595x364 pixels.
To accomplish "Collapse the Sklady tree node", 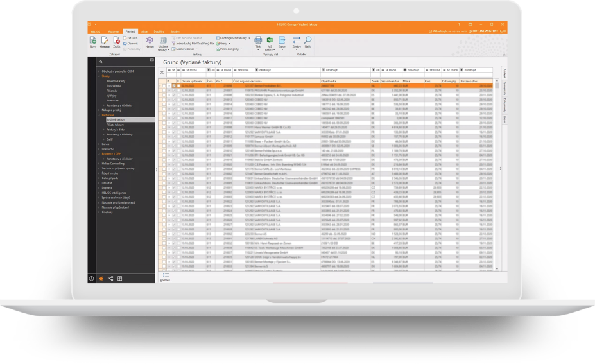I will tap(99, 76).
